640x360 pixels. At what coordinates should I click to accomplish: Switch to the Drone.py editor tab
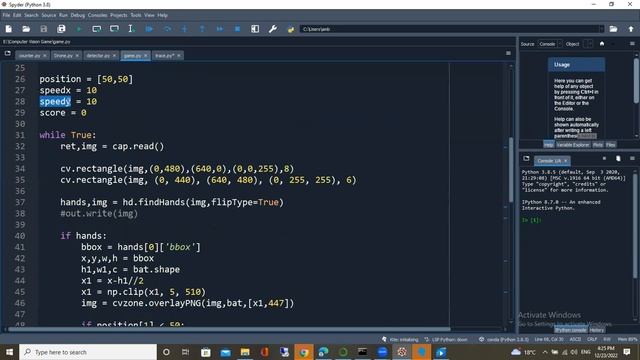(66, 56)
